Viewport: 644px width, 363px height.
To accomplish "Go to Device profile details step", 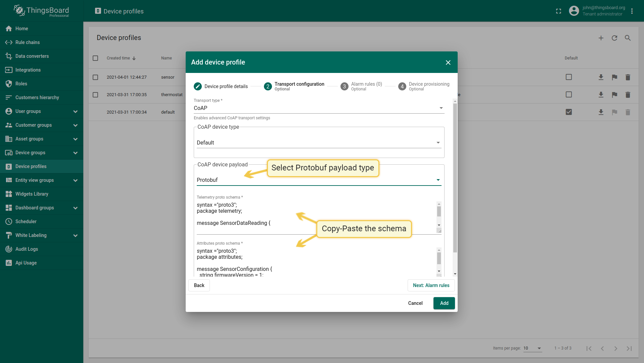I will coord(221,86).
